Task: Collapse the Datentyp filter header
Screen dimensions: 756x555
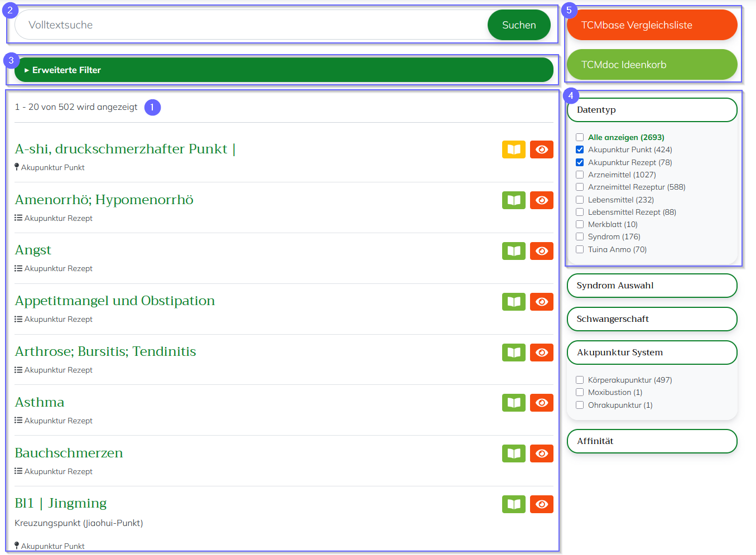Action: pos(652,110)
